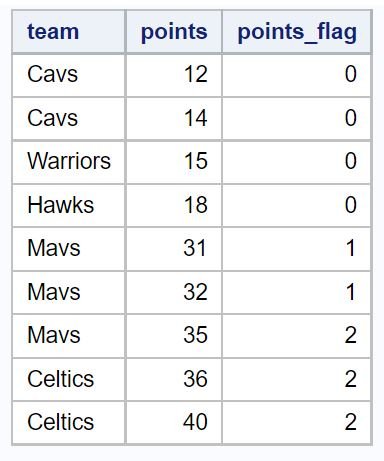Screen dimensions: 384x461
Task: Click the first Cavs team cell
Action: 69,75
